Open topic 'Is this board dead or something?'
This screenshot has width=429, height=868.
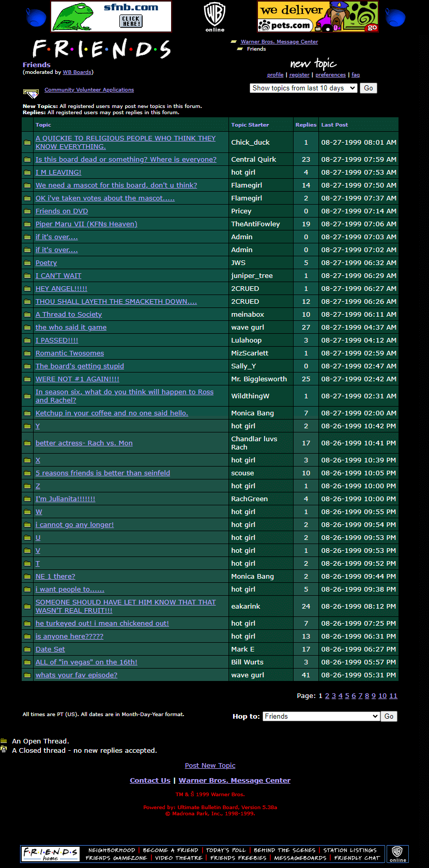pos(126,160)
